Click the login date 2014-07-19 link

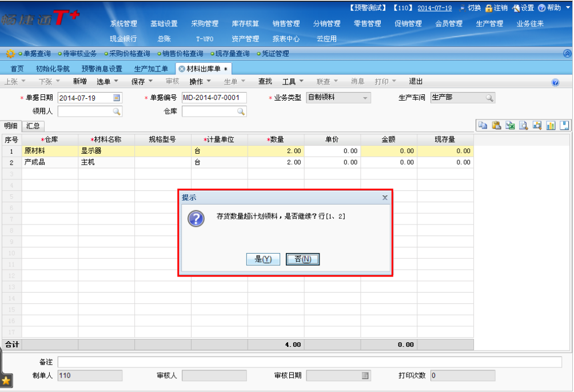coord(435,8)
